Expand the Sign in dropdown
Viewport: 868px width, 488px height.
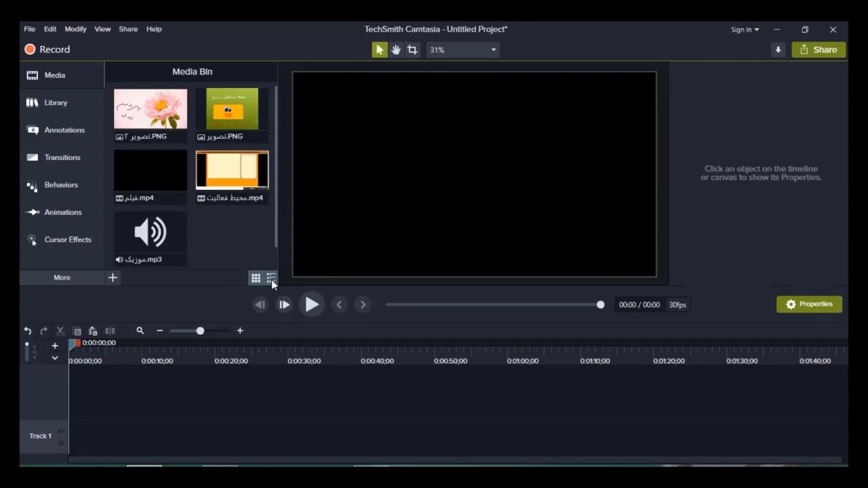[x=745, y=30]
